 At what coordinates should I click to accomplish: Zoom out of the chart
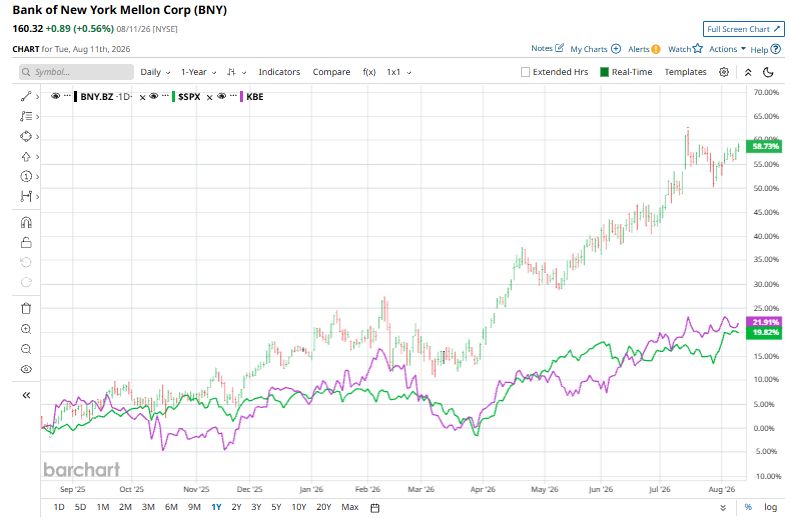[x=26, y=349]
